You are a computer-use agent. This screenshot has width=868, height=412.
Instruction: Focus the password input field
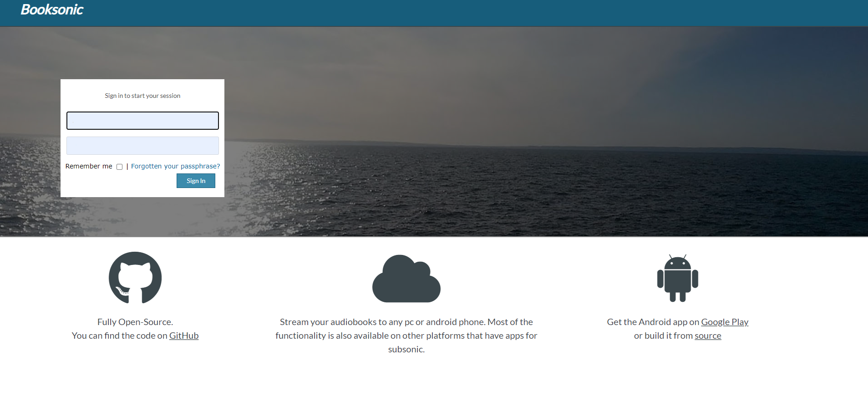click(x=142, y=146)
